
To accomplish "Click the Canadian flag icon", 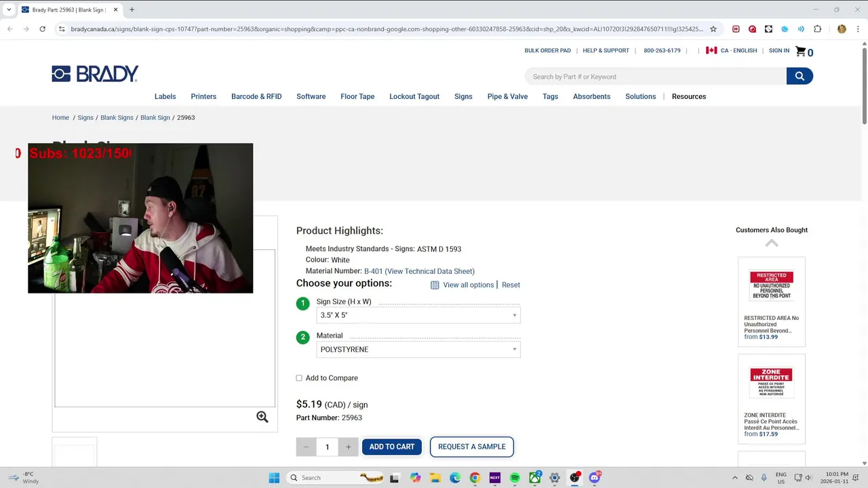I will point(711,50).
